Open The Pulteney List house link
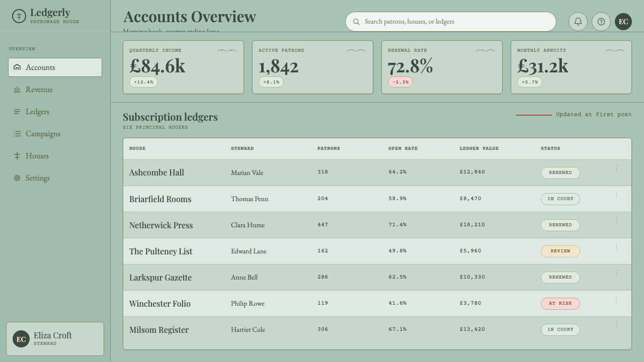The image size is (644, 362). click(160, 251)
